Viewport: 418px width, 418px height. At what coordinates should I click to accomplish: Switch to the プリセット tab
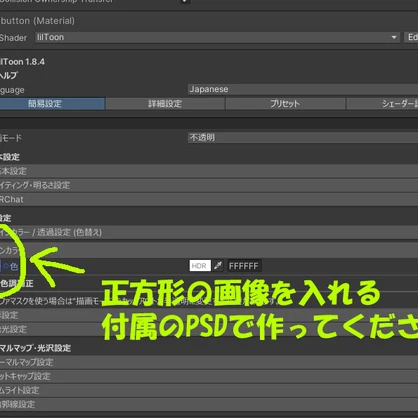(285, 104)
